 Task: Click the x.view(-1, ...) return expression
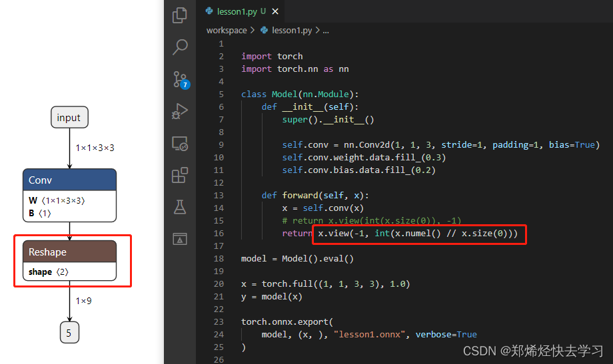coord(418,234)
